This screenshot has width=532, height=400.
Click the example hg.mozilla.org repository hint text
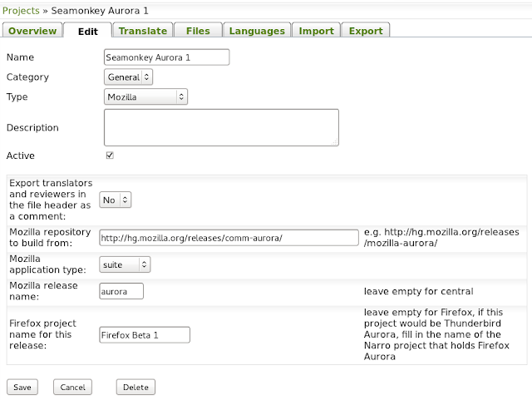tap(441, 238)
